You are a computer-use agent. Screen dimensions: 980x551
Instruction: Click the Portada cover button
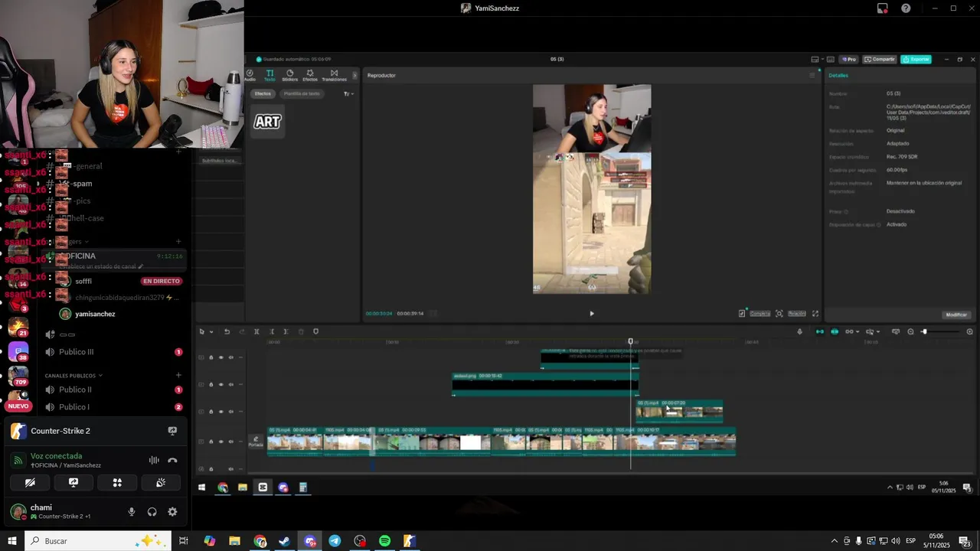(256, 442)
